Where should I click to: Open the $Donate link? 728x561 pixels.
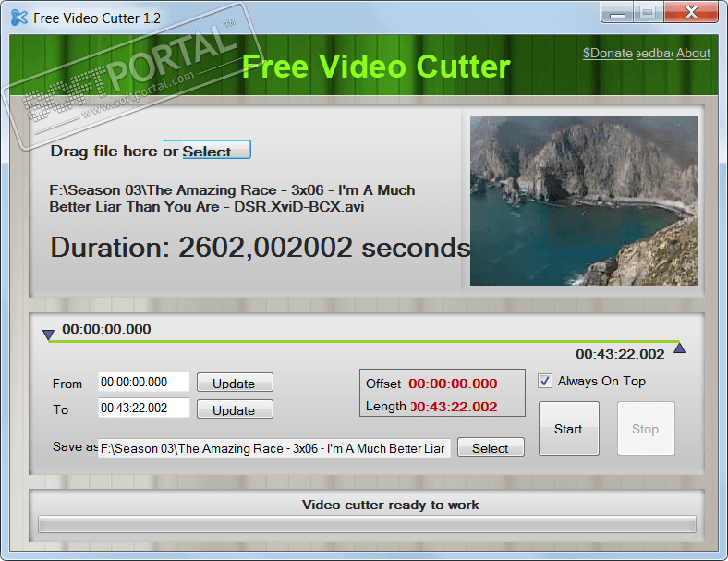(608, 53)
